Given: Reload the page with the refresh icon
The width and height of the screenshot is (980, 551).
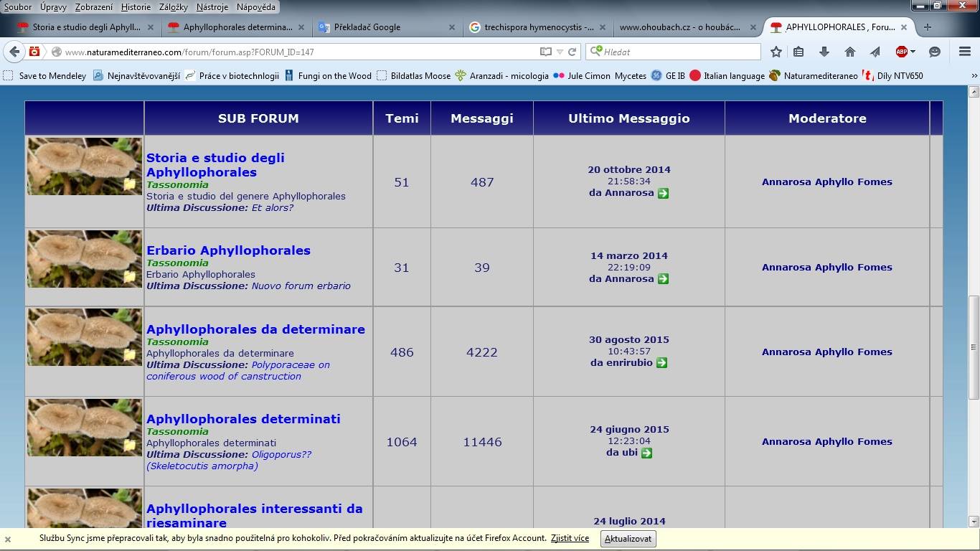Looking at the screenshot, I should point(572,52).
